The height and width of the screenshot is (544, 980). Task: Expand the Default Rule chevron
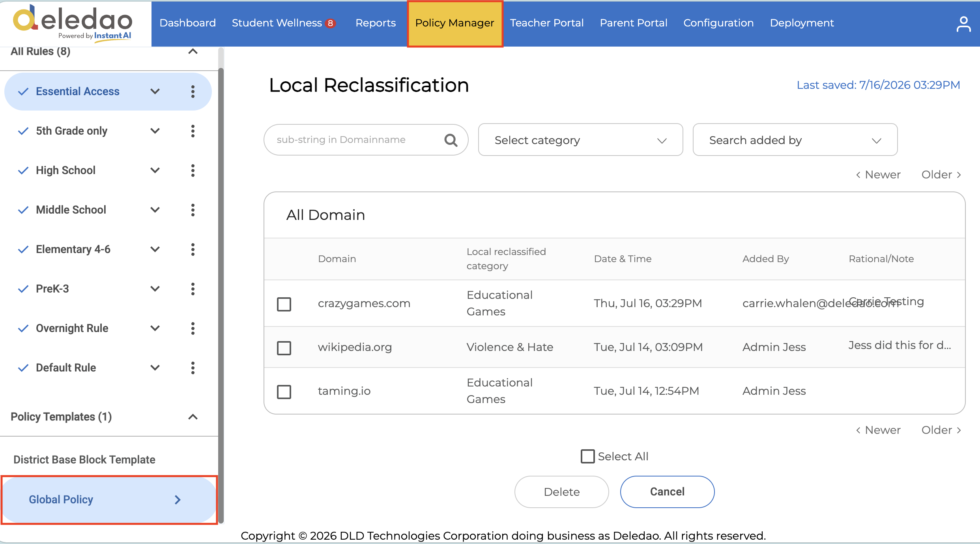pyautogui.click(x=155, y=368)
